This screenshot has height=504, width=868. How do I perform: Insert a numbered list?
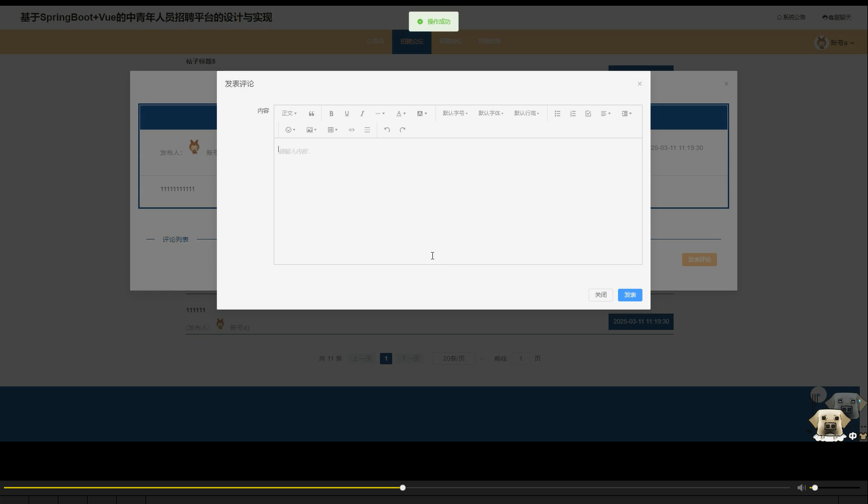(x=573, y=113)
